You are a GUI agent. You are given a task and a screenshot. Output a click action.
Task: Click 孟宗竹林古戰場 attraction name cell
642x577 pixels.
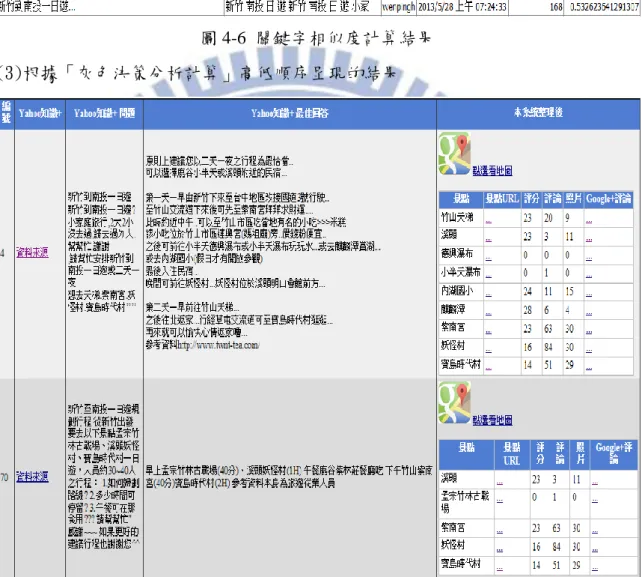(466, 502)
